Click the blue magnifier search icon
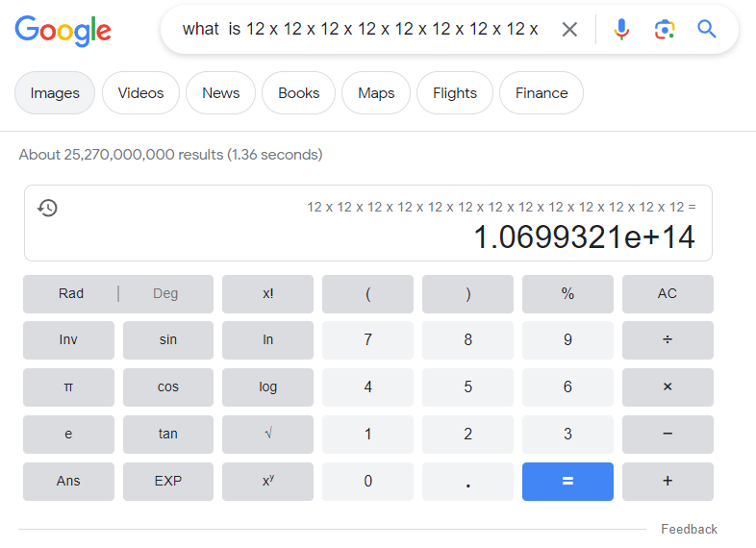This screenshot has width=756, height=548. (706, 30)
